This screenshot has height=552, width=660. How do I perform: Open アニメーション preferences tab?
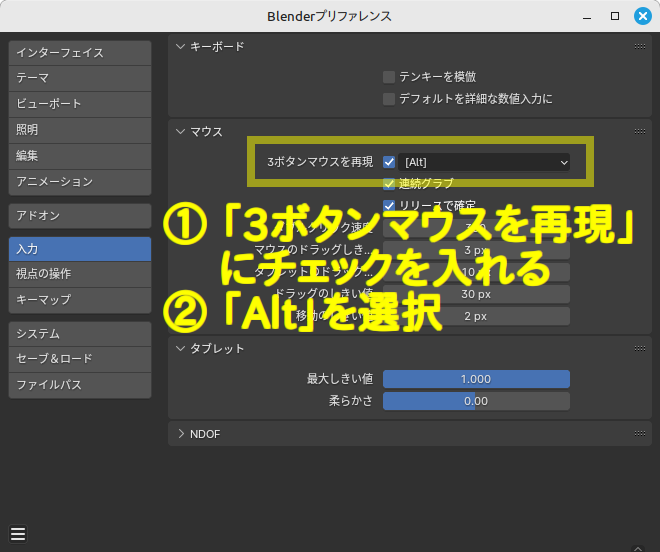80,182
